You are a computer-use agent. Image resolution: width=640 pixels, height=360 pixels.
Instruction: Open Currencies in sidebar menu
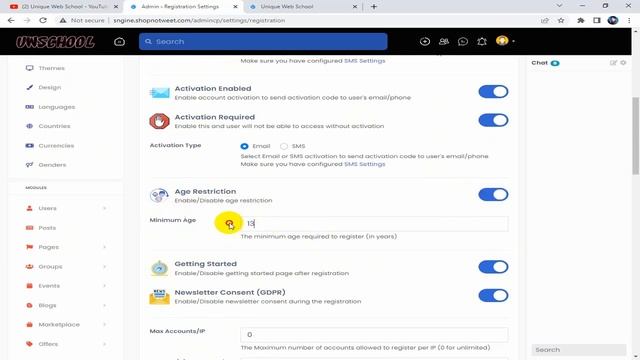coord(56,145)
